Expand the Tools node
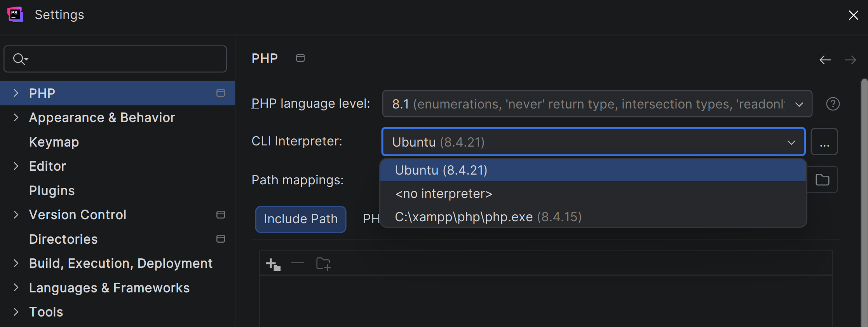The width and height of the screenshot is (868, 327). click(x=16, y=312)
